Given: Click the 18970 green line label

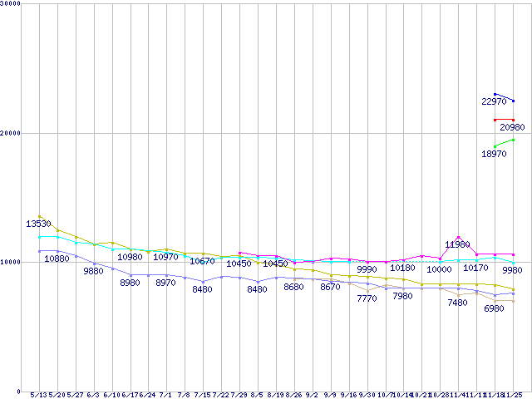Looking at the screenshot, I should [x=494, y=154].
